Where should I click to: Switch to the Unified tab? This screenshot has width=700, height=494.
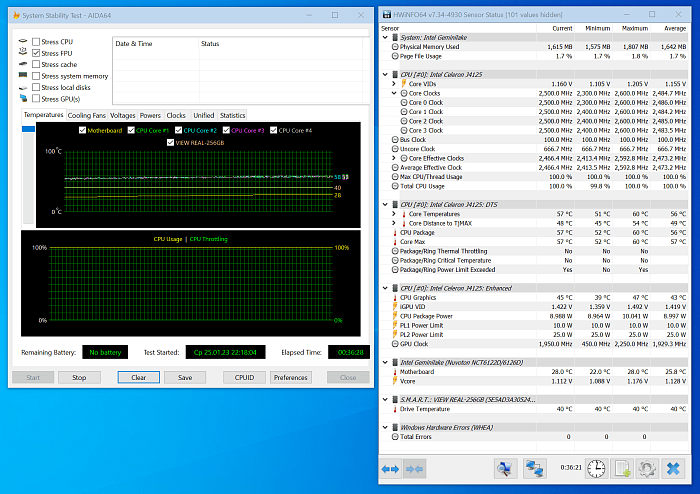(204, 115)
